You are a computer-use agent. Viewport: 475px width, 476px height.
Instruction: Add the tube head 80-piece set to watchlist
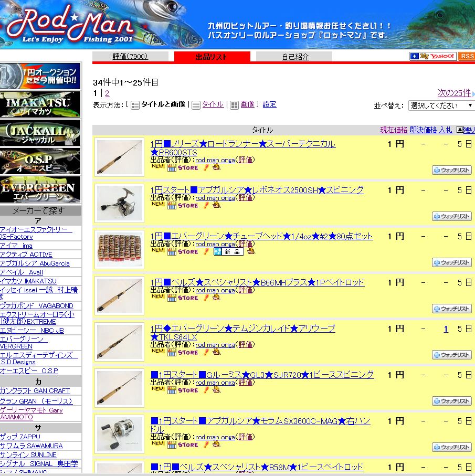[452, 262]
